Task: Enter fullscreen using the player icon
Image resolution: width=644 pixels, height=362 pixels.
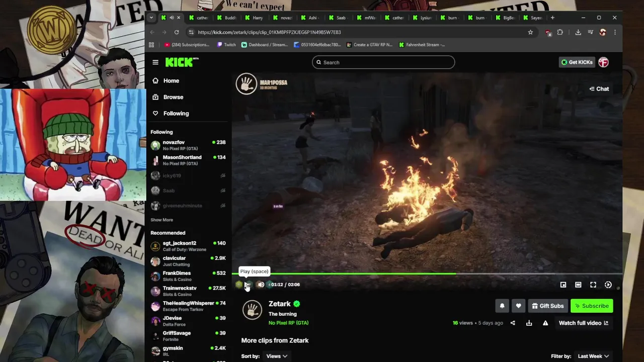Action: tap(593, 285)
